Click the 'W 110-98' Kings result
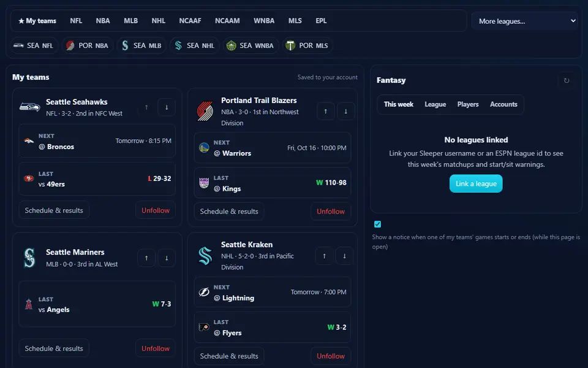This screenshot has width=588, height=368. (331, 183)
